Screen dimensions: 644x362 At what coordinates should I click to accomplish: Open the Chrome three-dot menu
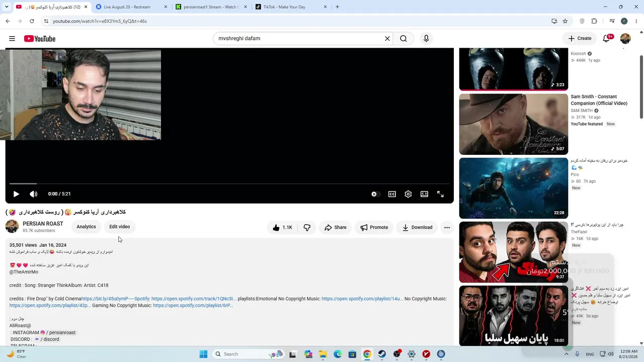tap(636, 21)
